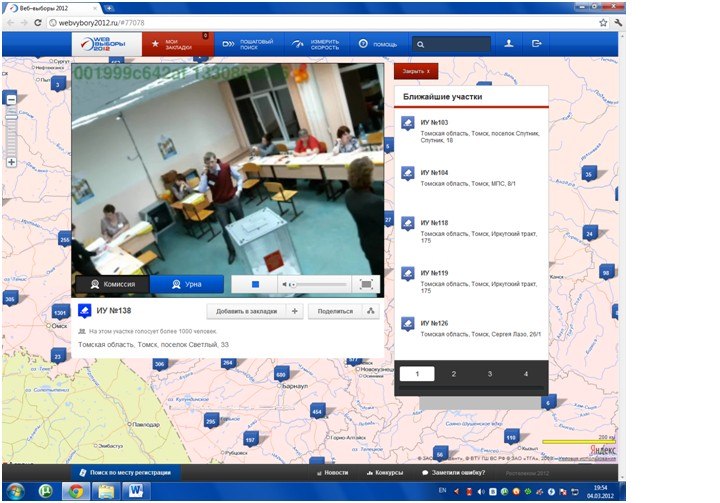The height and width of the screenshot is (503, 720).
Task: Adjust the video volume slider
Action: click(318, 285)
